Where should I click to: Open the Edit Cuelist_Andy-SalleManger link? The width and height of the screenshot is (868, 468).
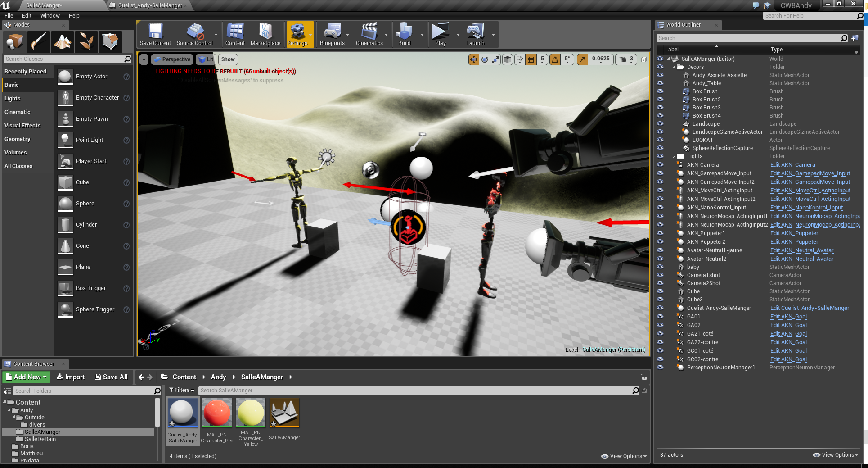[810, 308]
